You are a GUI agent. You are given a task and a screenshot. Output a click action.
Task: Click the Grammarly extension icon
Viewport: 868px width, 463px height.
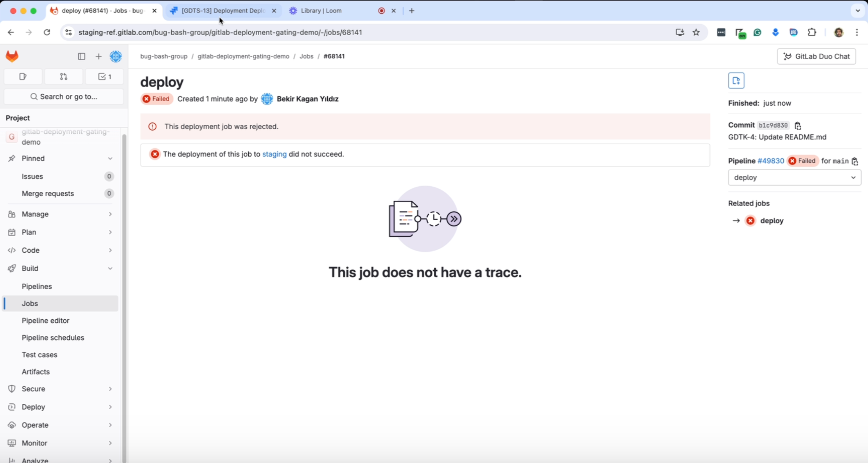[757, 32]
